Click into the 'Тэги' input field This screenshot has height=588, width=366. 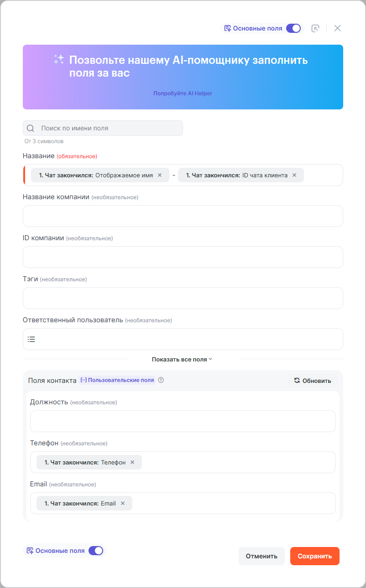click(183, 298)
